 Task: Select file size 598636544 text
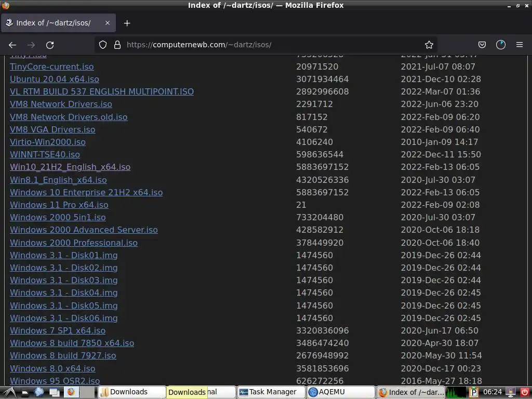[320, 154]
